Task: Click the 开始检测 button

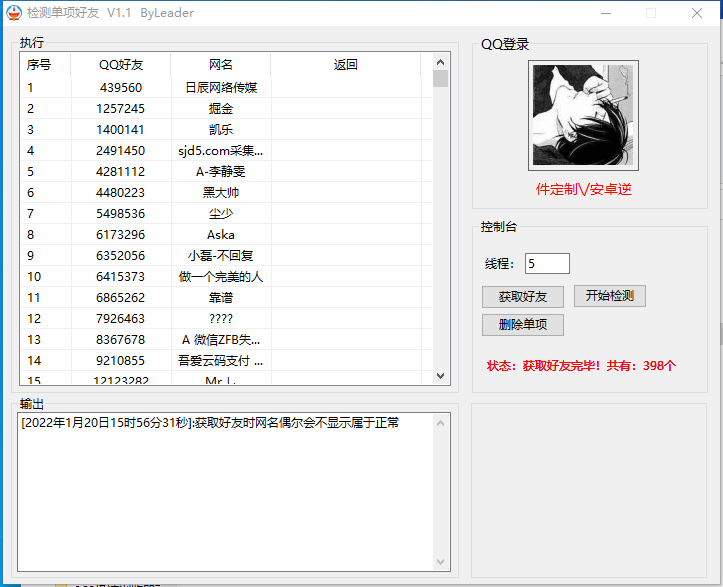Action: (x=609, y=296)
